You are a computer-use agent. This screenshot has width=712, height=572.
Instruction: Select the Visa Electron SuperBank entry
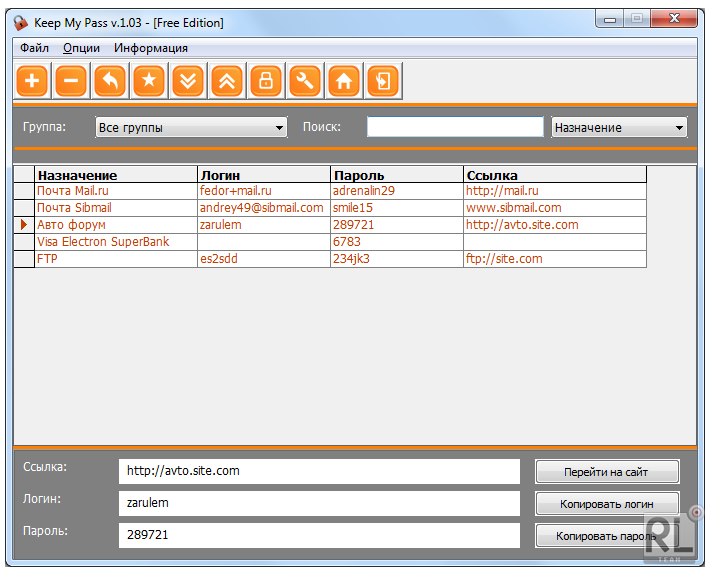click(116, 242)
